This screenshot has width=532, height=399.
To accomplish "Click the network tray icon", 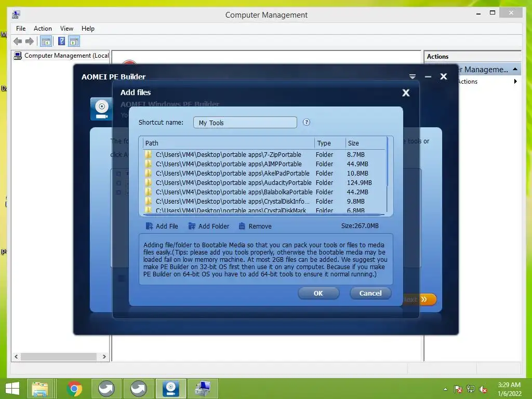I will tap(470, 389).
